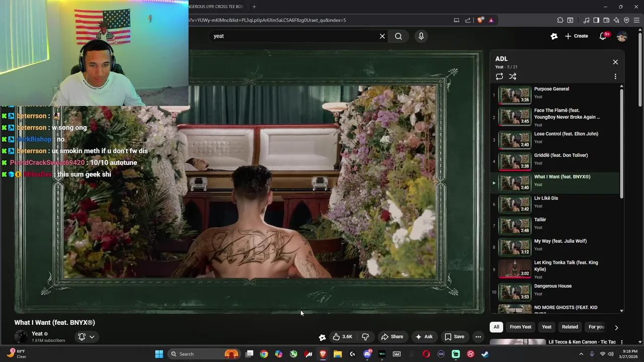
Task: Play Face The Flamë from playlist
Action: pos(554,117)
